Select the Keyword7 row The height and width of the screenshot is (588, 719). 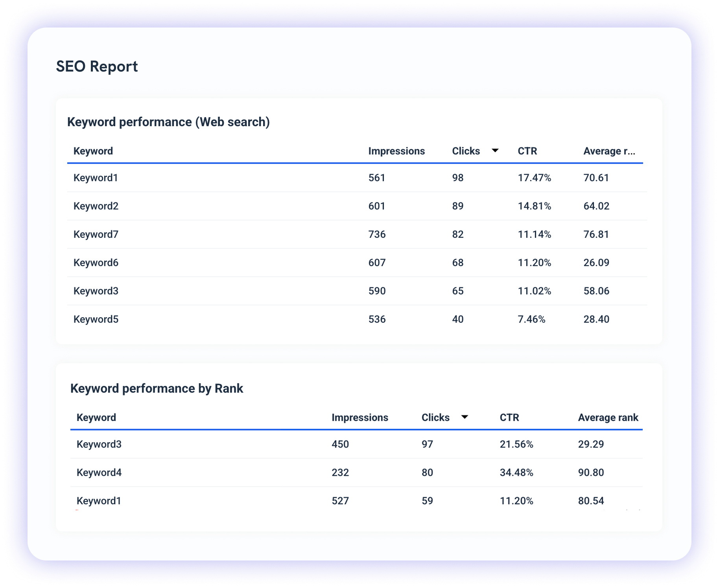click(x=96, y=234)
